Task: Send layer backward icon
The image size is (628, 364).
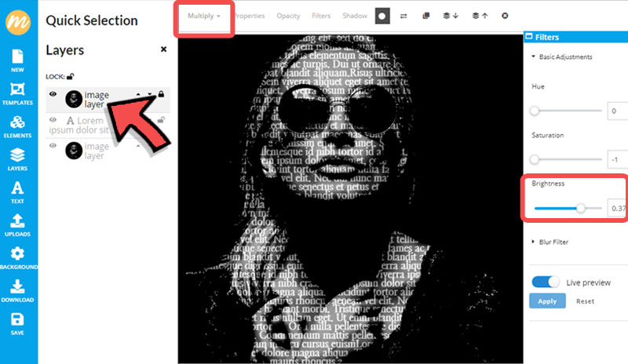Action: coord(451,16)
